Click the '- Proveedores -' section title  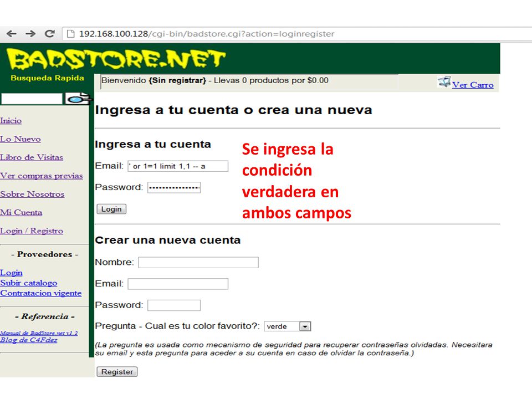pyautogui.click(x=44, y=254)
